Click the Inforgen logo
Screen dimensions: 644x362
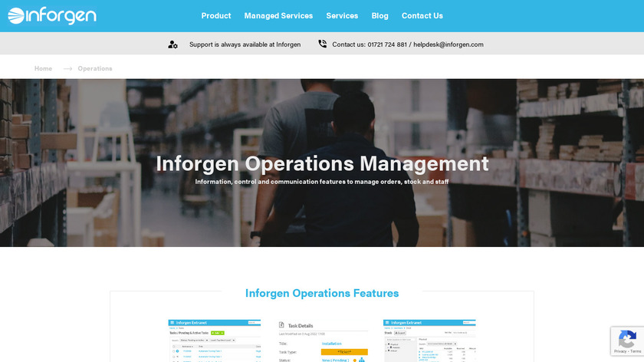(x=52, y=15)
